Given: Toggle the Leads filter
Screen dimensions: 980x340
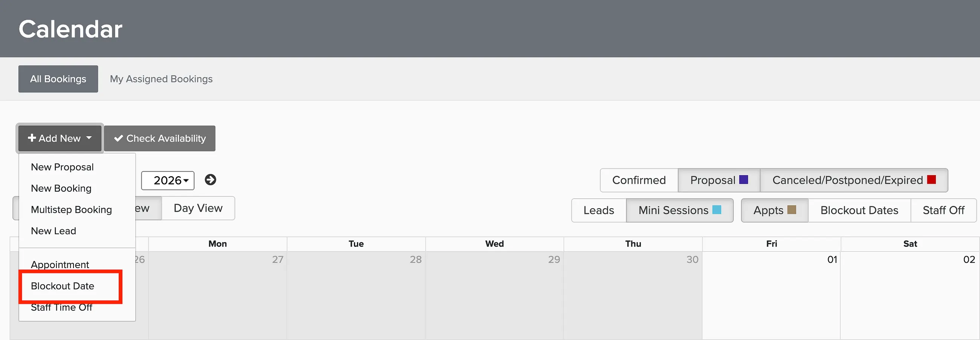Looking at the screenshot, I should pos(599,210).
